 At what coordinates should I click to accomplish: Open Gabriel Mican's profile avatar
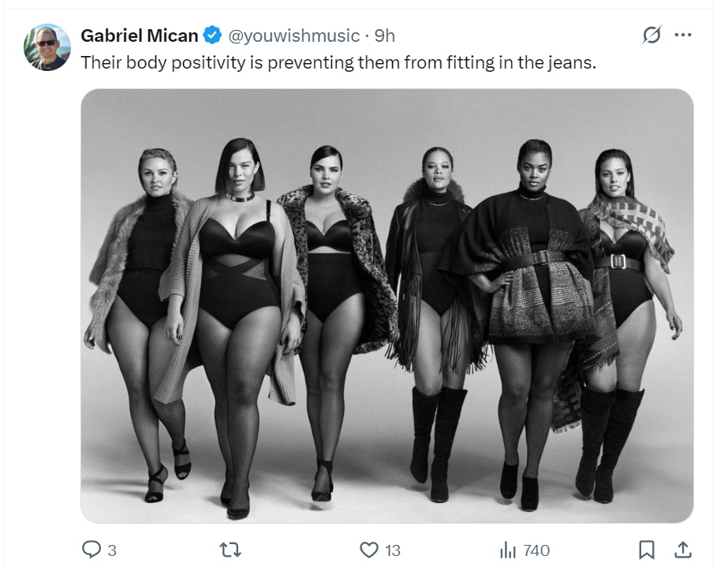pyautogui.click(x=47, y=47)
